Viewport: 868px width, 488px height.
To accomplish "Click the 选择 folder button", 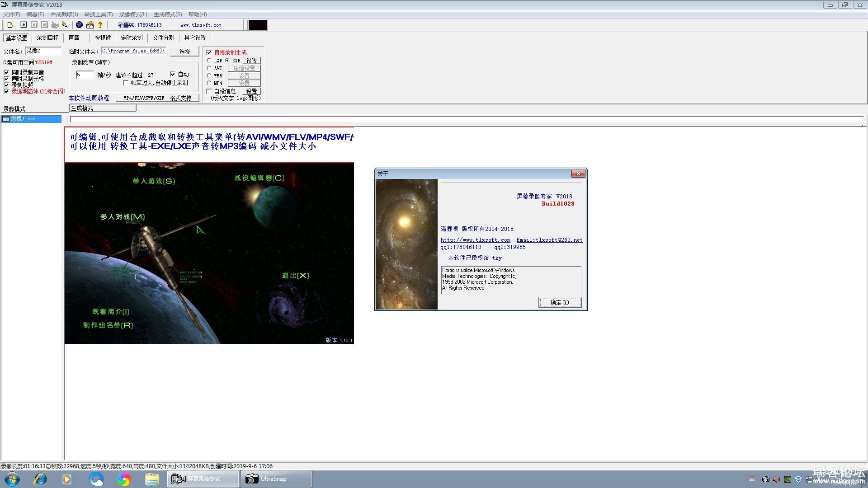I will point(184,52).
